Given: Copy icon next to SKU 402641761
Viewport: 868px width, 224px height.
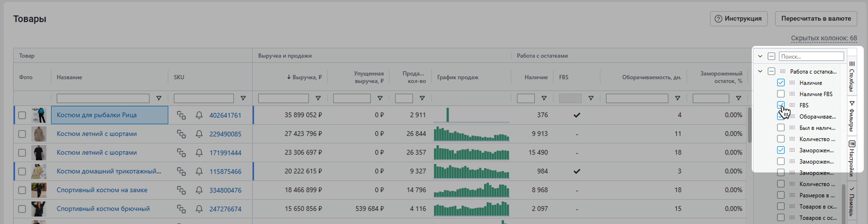Looking at the screenshot, I should pos(181,115).
